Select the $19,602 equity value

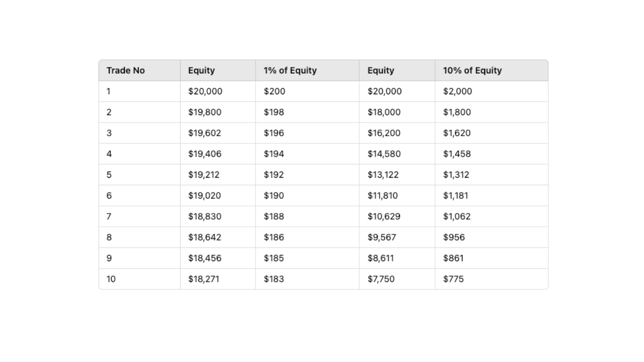(x=205, y=133)
